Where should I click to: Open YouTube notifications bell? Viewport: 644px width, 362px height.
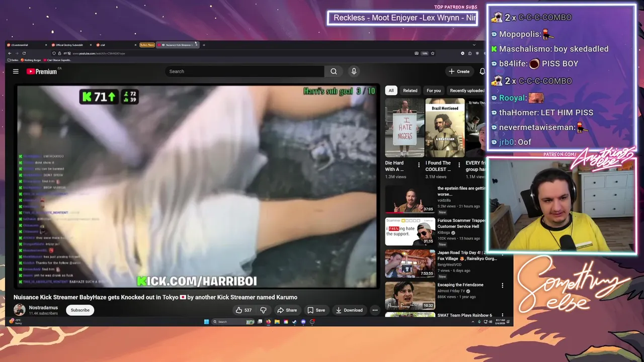click(x=482, y=71)
